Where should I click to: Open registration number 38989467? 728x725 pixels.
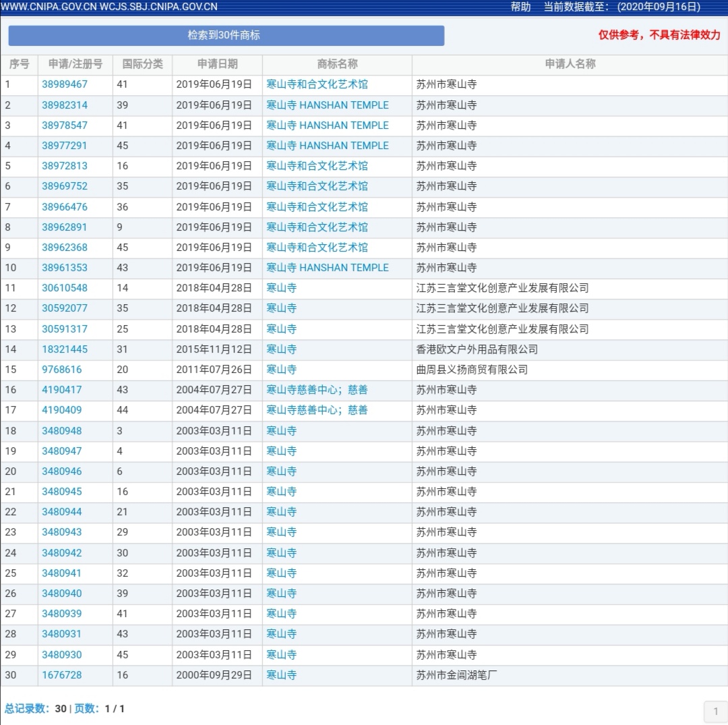click(65, 85)
